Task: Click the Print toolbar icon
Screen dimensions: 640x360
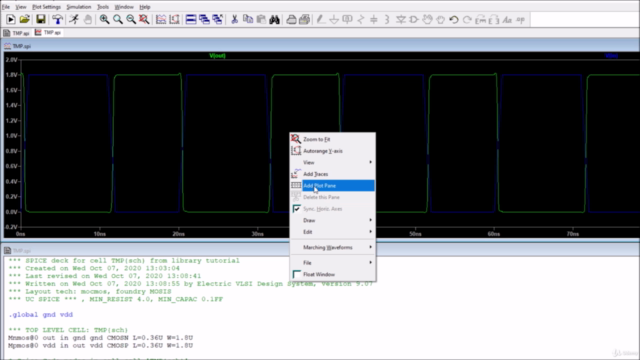Action: click(304, 19)
